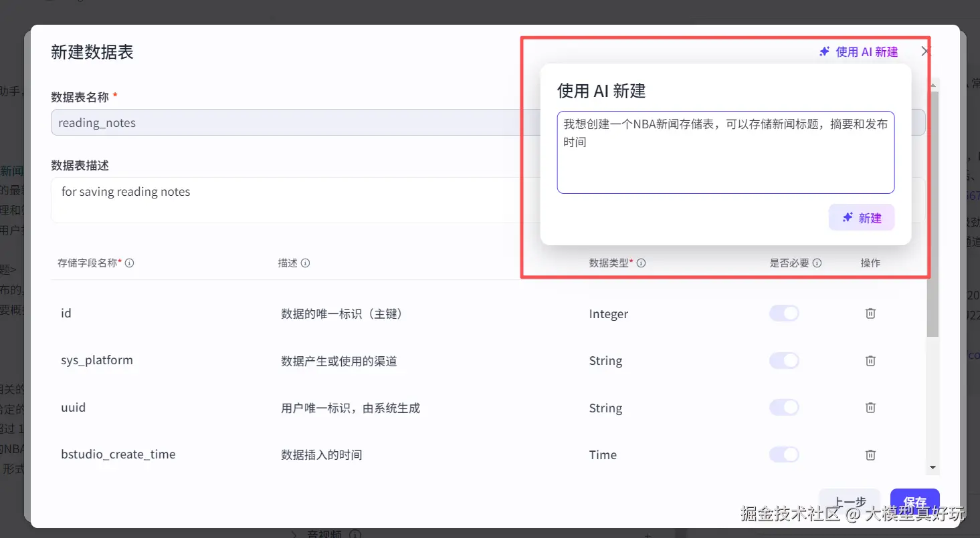
Task: Click the field list scrollbar thumb
Action: click(933, 214)
